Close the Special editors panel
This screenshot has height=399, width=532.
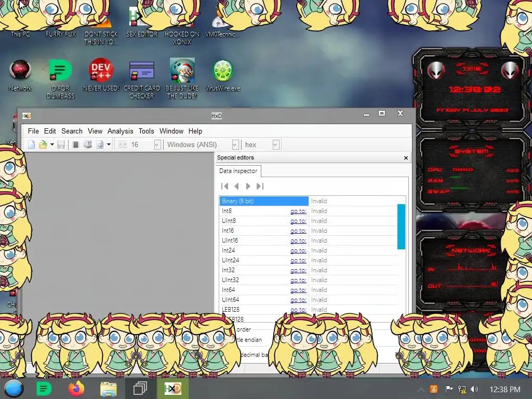(x=406, y=158)
